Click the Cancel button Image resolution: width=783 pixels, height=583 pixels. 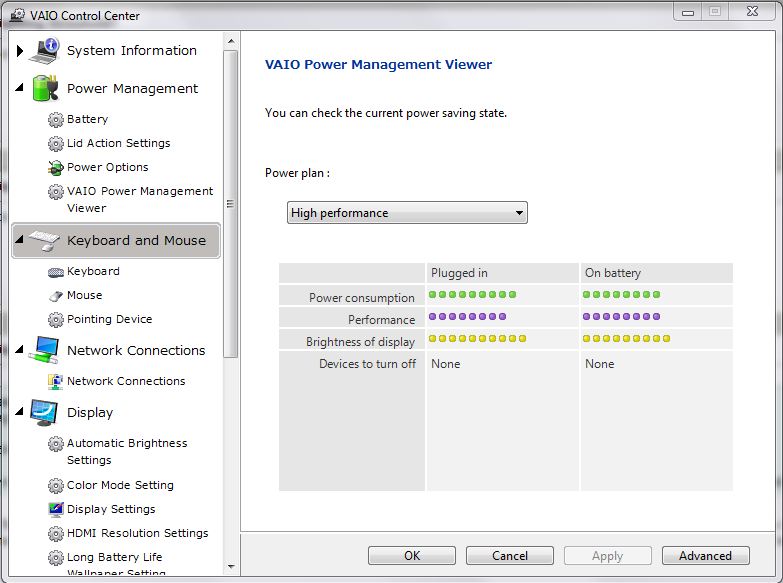(510, 556)
